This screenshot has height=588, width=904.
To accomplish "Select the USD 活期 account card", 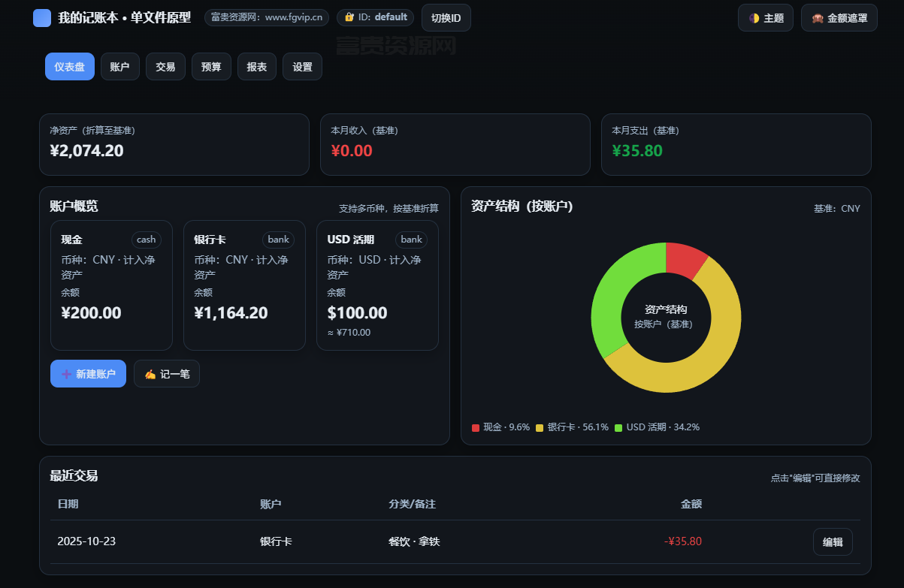I will click(377, 285).
